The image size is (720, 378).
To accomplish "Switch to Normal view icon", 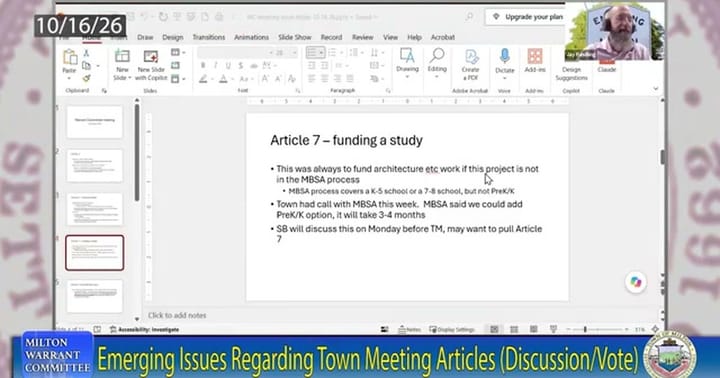I will 494,329.
